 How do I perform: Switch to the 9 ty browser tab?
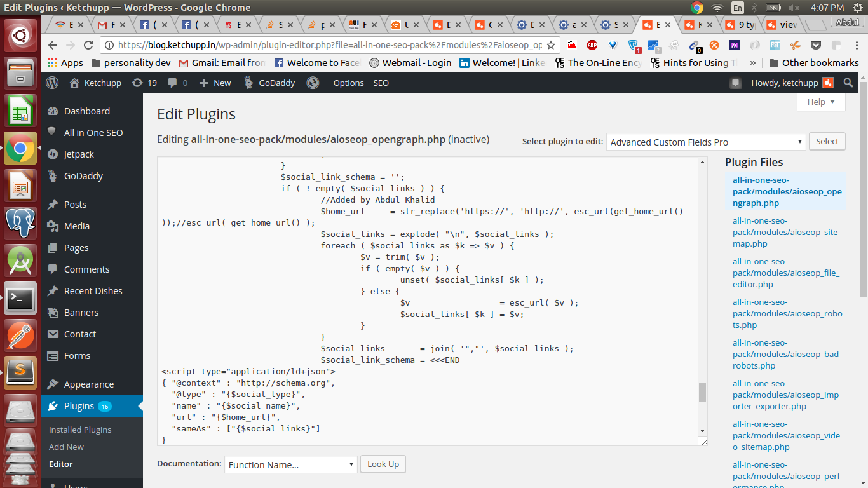coord(740,25)
